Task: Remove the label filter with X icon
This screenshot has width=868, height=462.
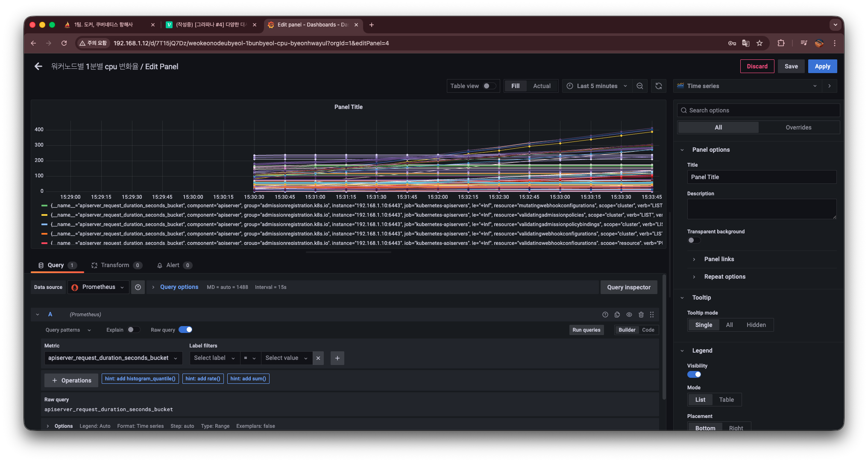Action: [x=318, y=358]
